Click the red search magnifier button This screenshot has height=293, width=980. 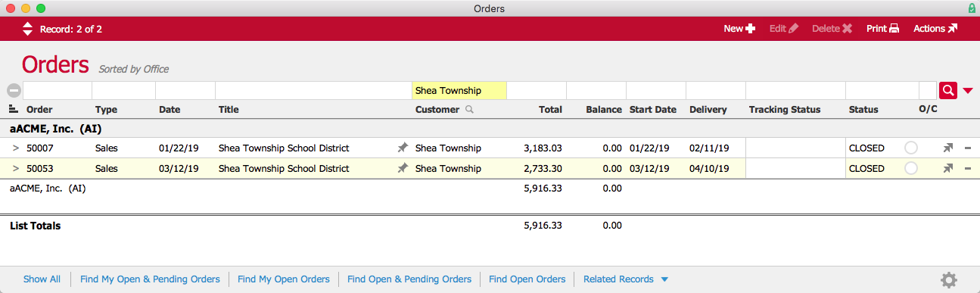coord(948,91)
